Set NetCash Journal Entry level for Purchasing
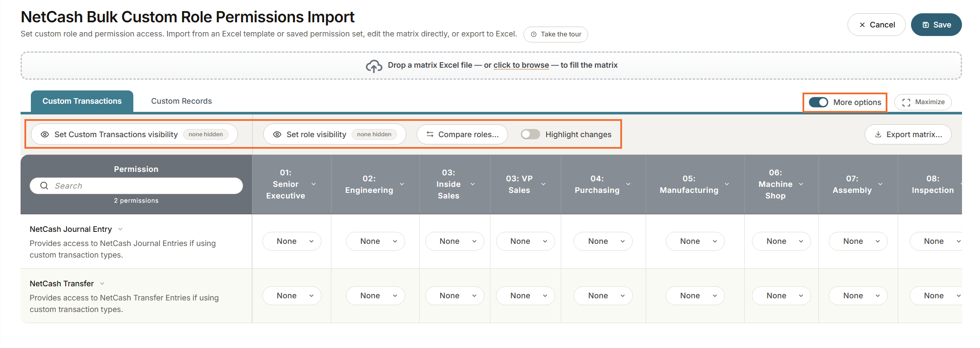The height and width of the screenshot is (348, 980). [x=603, y=241]
